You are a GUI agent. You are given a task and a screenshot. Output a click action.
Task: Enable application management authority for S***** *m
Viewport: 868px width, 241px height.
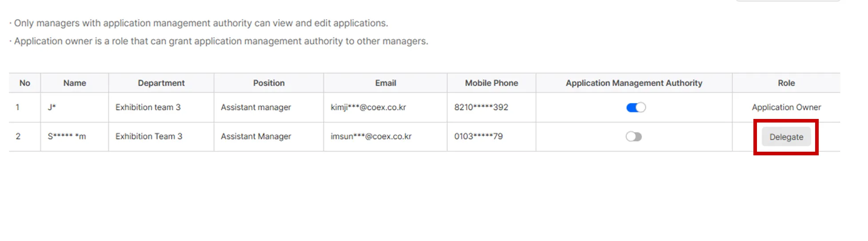point(634,137)
